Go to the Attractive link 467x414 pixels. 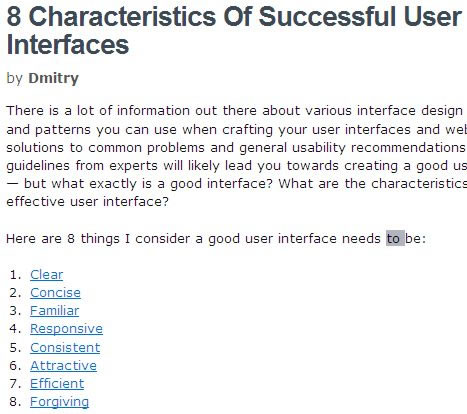(63, 366)
